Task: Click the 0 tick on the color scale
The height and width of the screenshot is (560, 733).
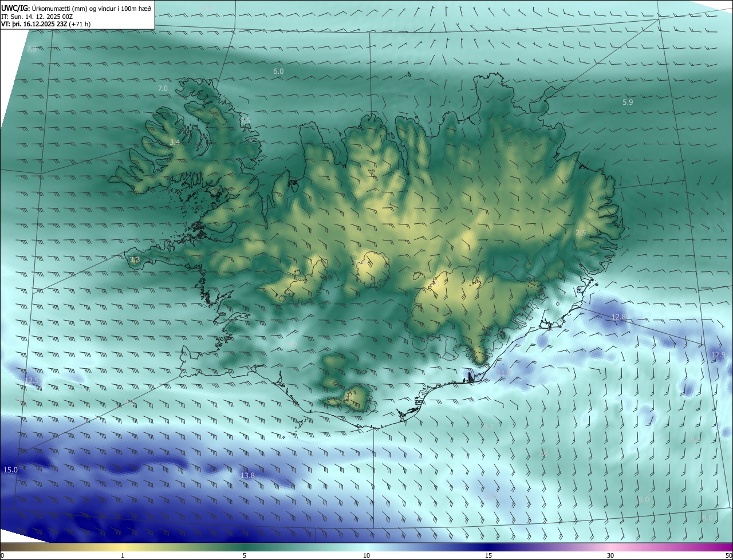Action: [x=2, y=556]
